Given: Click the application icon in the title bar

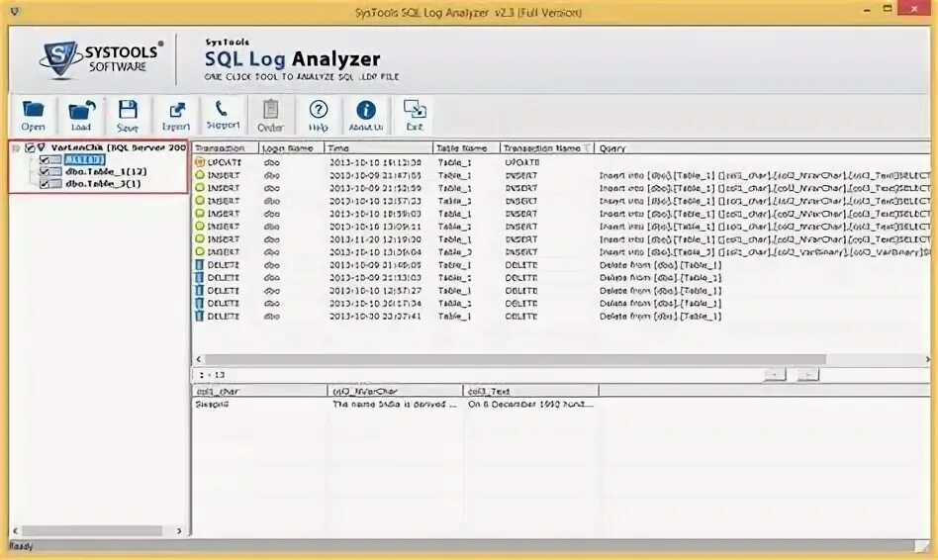Looking at the screenshot, I should [15, 11].
